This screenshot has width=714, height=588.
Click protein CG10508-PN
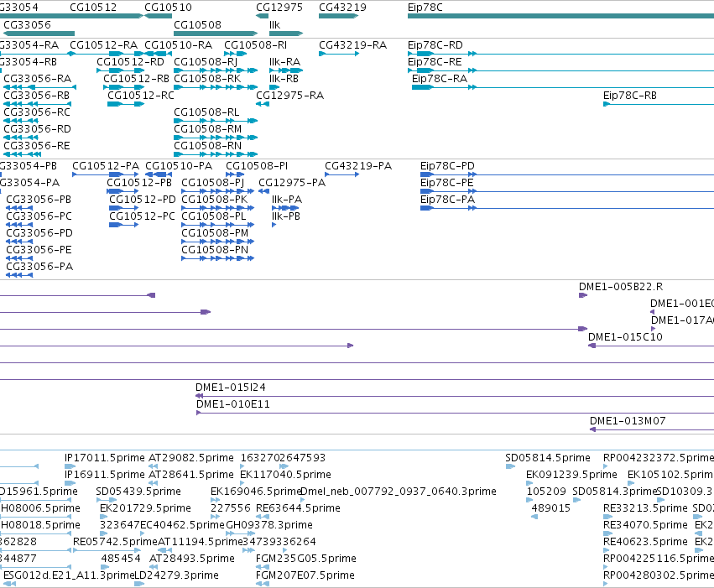[215, 250]
